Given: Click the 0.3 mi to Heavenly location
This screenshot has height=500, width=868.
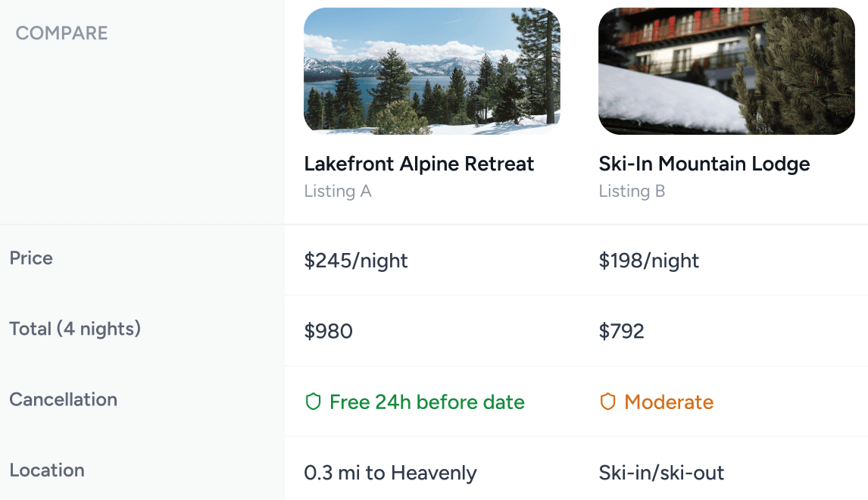Looking at the screenshot, I should coord(390,473).
